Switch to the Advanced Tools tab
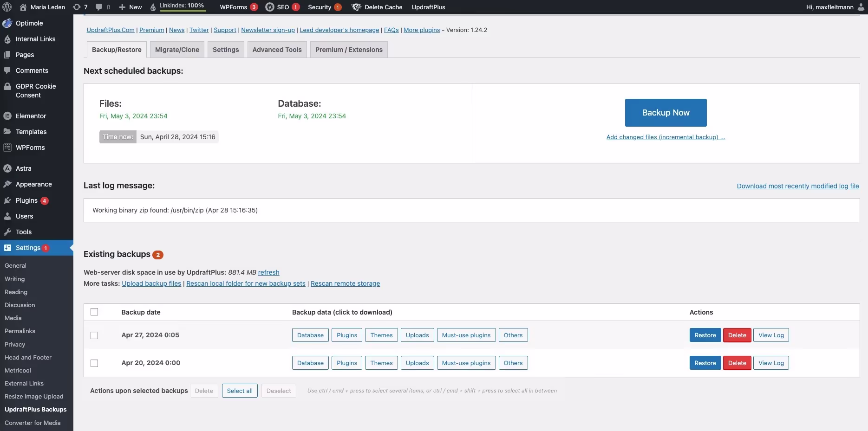This screenshot has width=868, height=431. [277, 50]
